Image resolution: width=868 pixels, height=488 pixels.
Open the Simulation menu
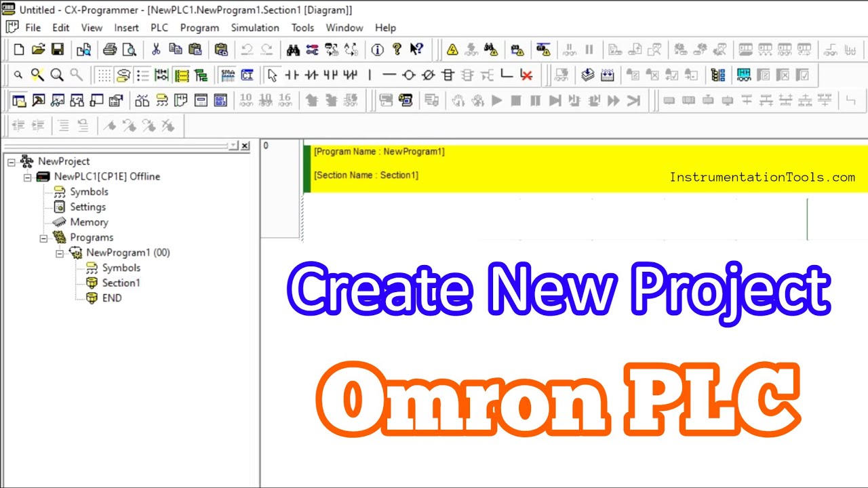click(x=255, y=28)
